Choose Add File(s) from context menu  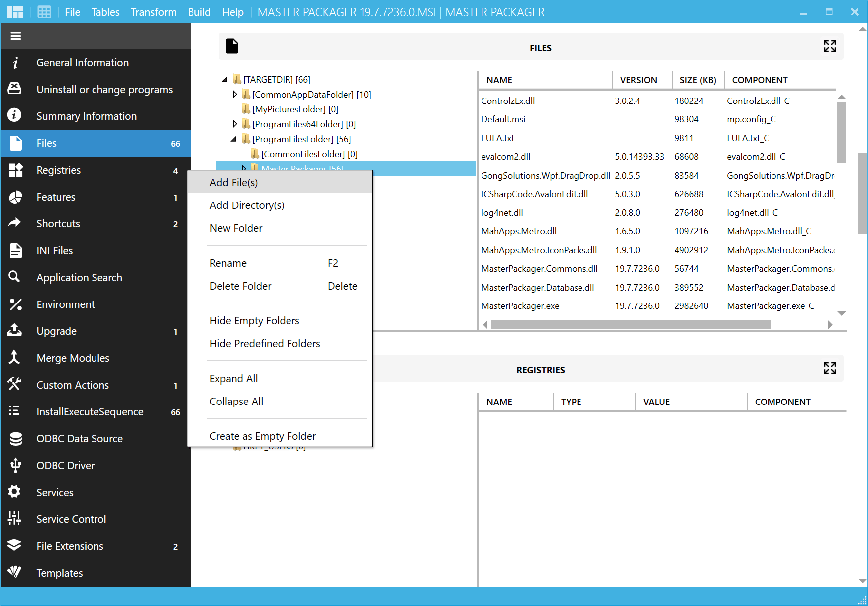click(234, 183)
